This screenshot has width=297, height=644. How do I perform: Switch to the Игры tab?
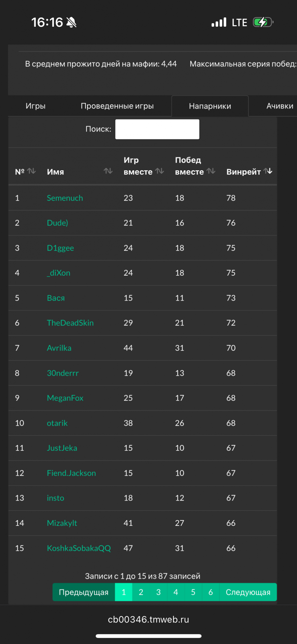click(x=35, y=106)
